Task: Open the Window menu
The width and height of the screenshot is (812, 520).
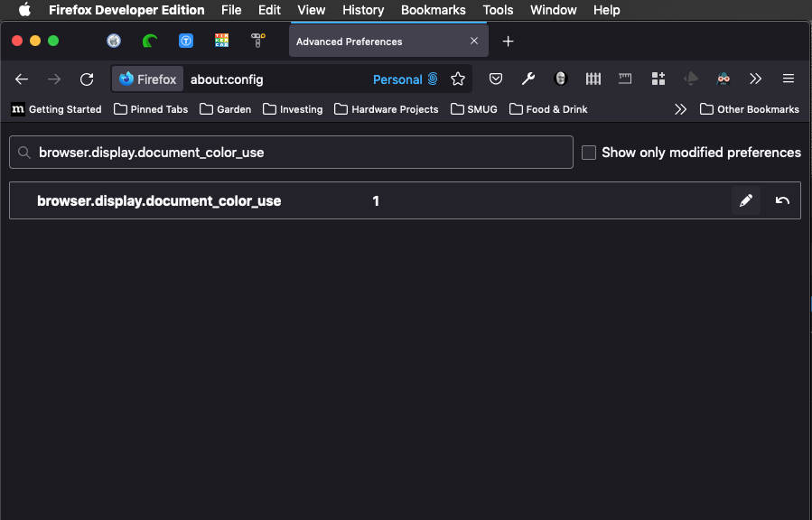Action: (553, 10)
